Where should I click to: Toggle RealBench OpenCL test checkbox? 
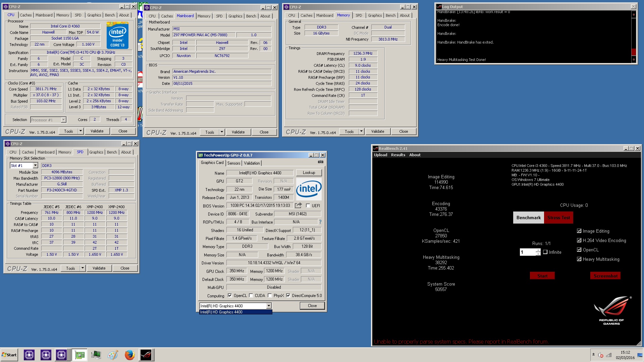click(579, 249)
